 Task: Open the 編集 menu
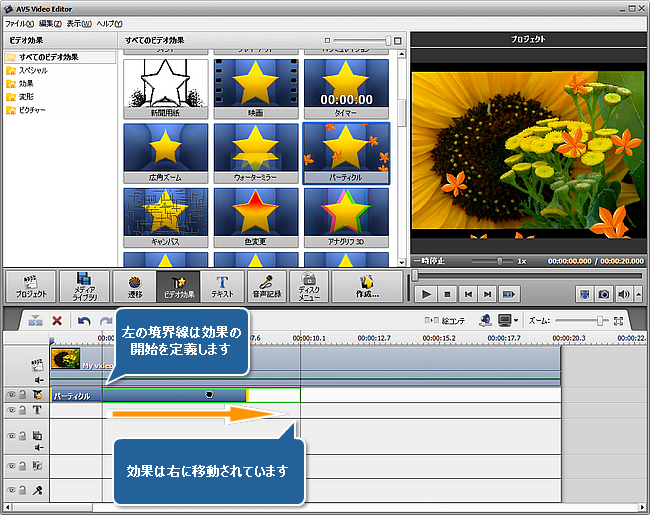(49, 22)
